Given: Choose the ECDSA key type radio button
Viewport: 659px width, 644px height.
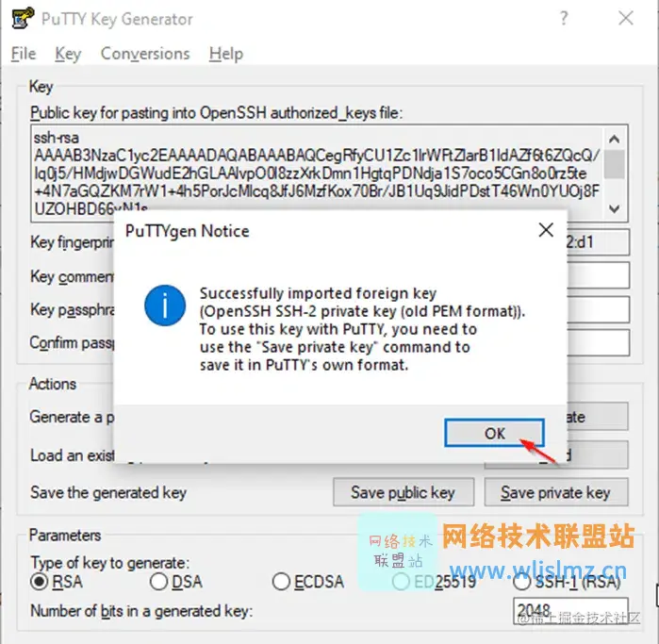Looking at the screenshot, I should tap(281, 582).
